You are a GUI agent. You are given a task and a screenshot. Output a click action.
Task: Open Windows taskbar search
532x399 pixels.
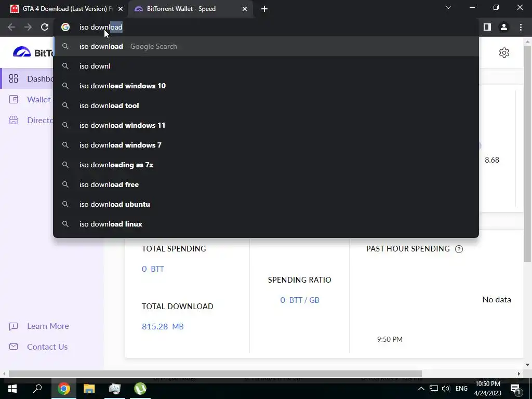[x=37, y=389]
